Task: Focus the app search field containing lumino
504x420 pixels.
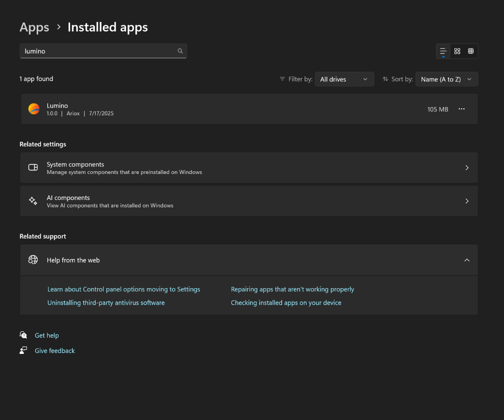Action: pos(103,51)
